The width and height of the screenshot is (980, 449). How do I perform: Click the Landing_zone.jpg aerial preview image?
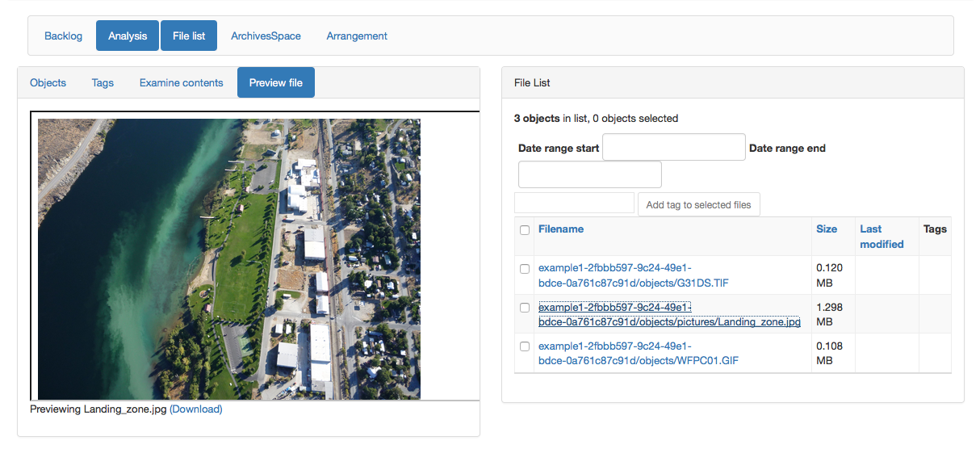228,258
